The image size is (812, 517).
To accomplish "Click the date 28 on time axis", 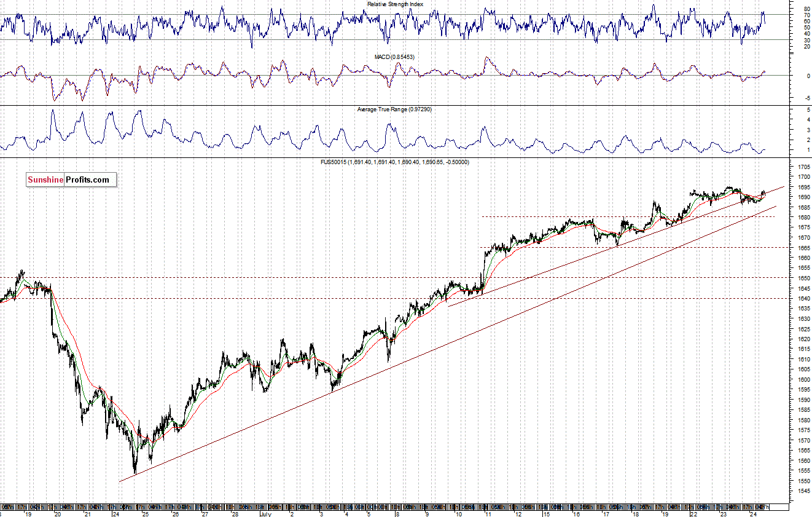I will click(x=234, y=513).
